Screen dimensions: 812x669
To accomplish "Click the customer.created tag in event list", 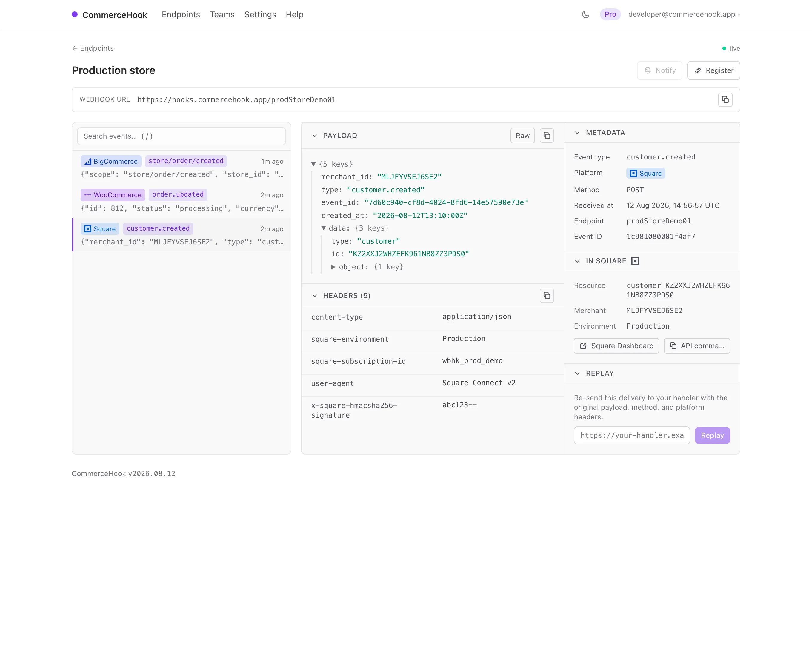I will [x=158, y=228].
